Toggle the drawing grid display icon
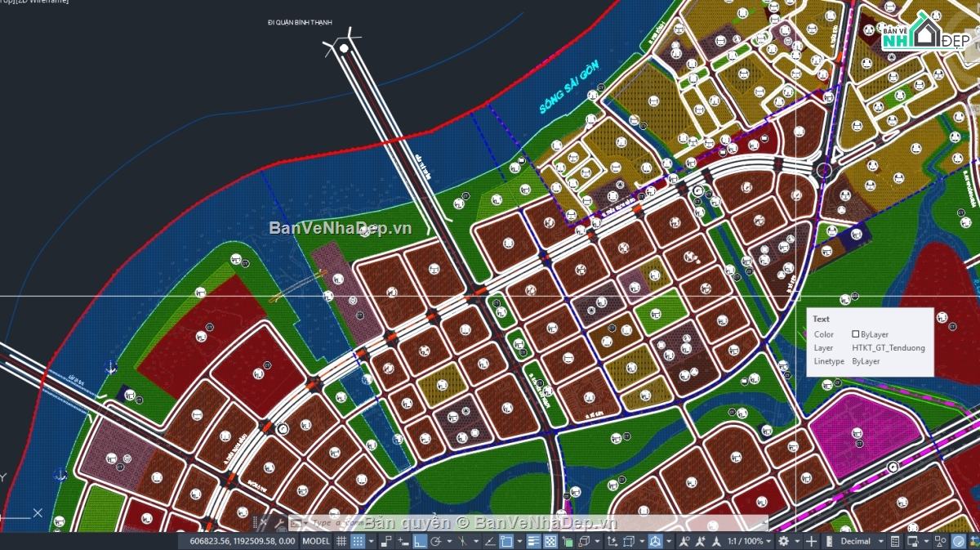The image size is (980, 550). [x=341, y=541]
